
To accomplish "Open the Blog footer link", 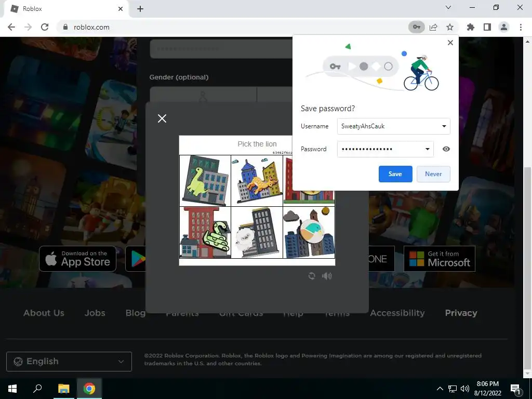I will pyautogui.click(x=136, y=313).
